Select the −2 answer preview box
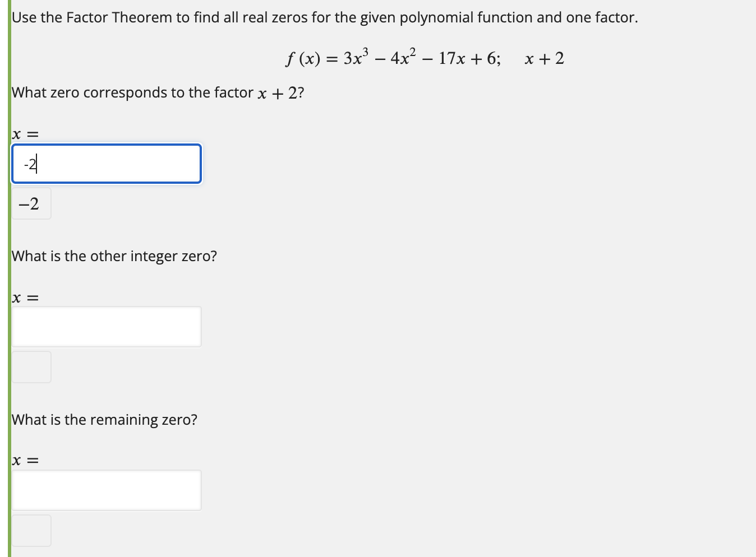The height and width of the screenshot is (557, 756). point(31,203)
